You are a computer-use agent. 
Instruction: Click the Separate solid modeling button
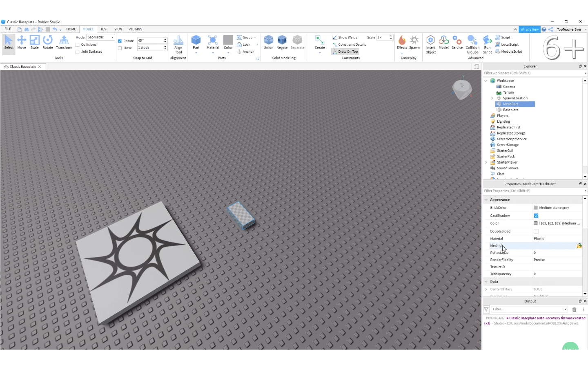click(298, 43)
